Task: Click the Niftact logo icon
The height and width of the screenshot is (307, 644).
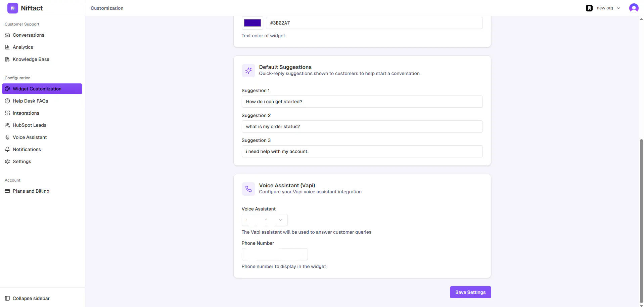Action: click(x=12, y=8)
